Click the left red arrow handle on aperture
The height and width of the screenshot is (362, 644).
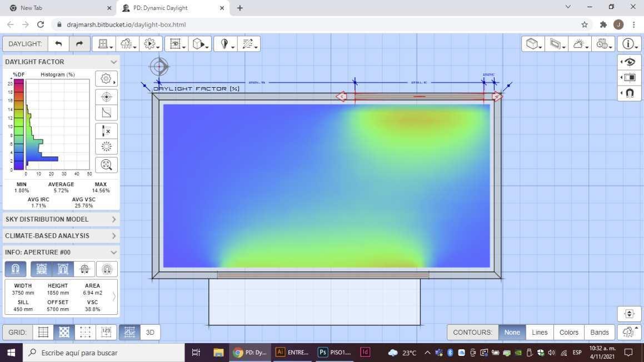[x=341, y=97]
